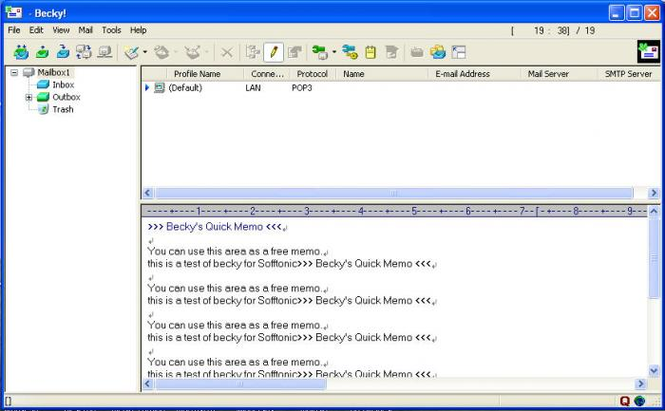Screen dimensions: 665x411
Task: Open the Help menu
Action: click(138, 30)
